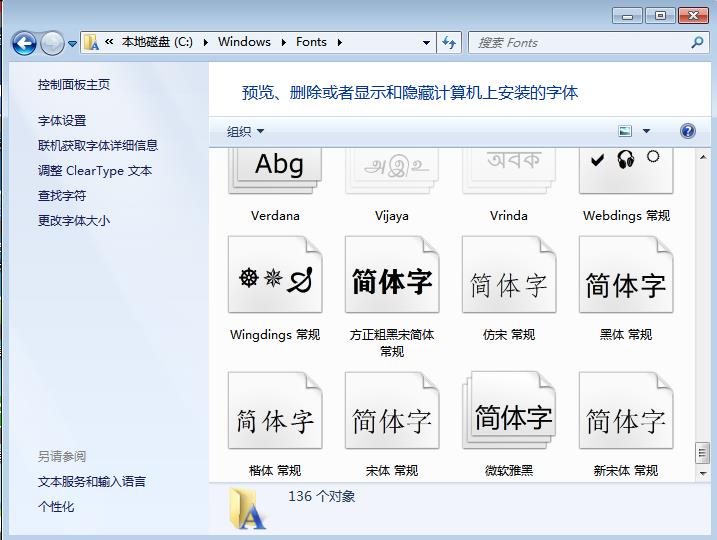Click the 更改字体大小 link

click(74, 221)
